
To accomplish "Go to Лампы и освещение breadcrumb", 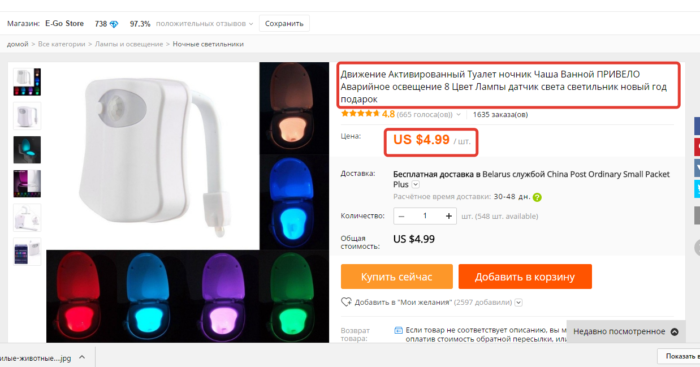I will 129,44.
